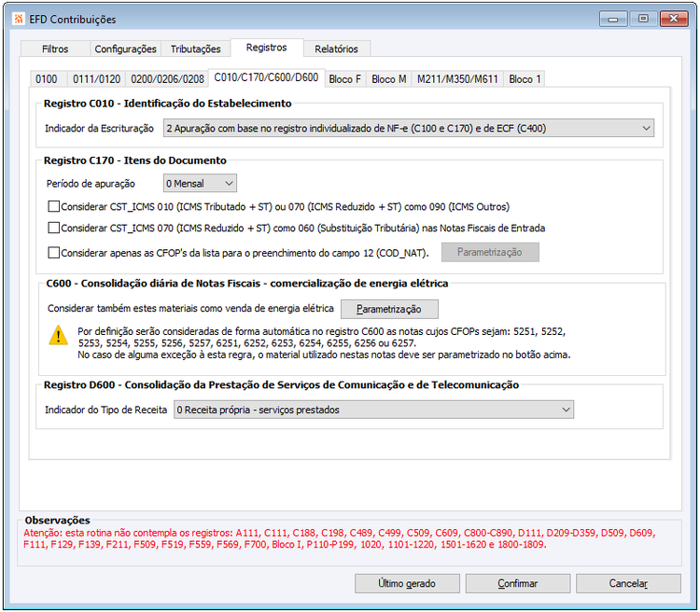Switch to the 0100 sub-tab
Screen dimensions: 700x612
click(x=47, y=79)
